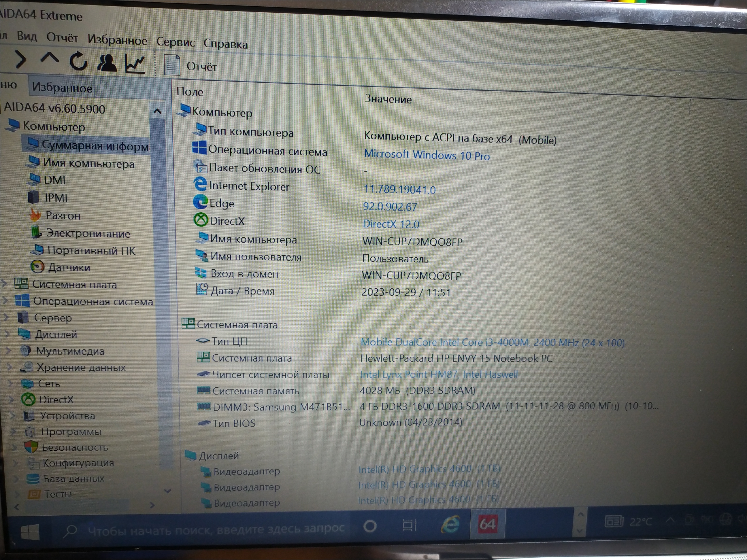The height and width of the screenshot is (560, 747).
Task: Open the Отчёт menu
Action: click(62, 37)
